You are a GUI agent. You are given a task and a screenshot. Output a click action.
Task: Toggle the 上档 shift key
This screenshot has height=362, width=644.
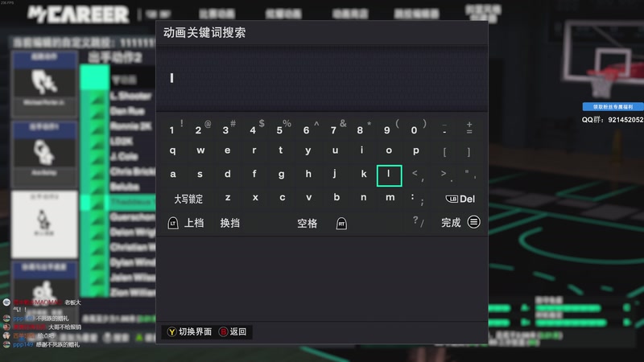194,223
